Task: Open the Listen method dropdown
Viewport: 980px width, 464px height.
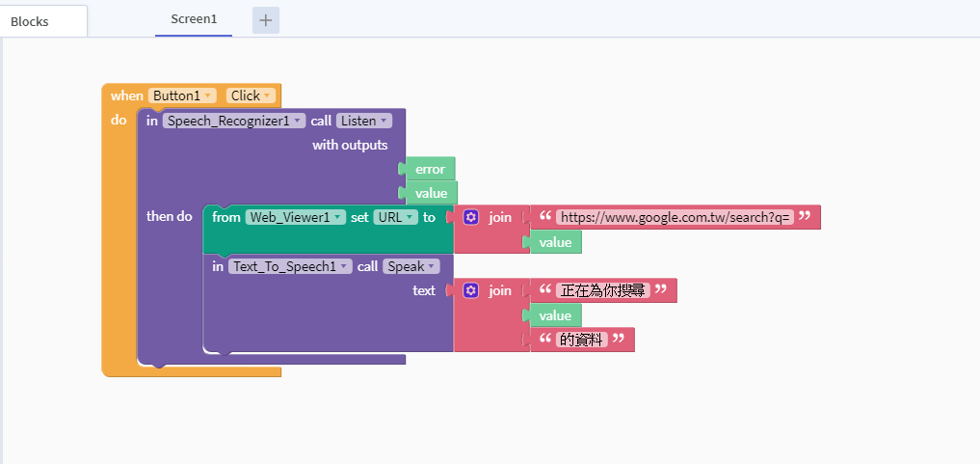Action: (x=363, y=121)
